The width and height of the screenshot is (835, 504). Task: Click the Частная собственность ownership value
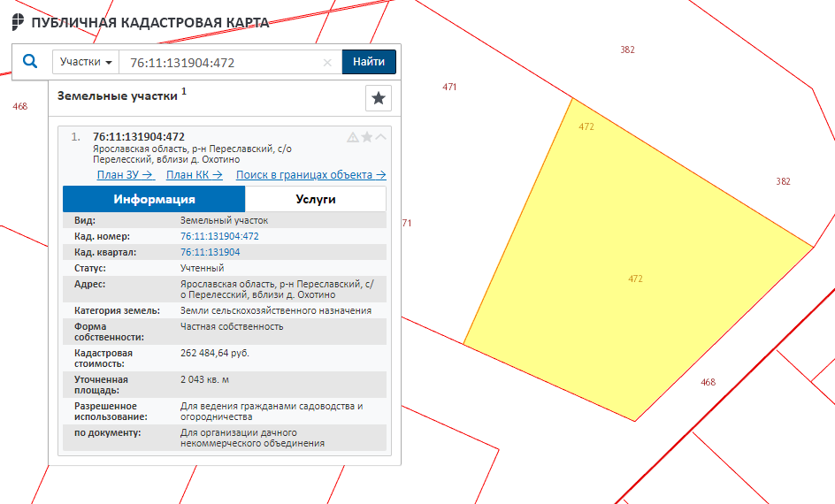(x=232, y=326)
